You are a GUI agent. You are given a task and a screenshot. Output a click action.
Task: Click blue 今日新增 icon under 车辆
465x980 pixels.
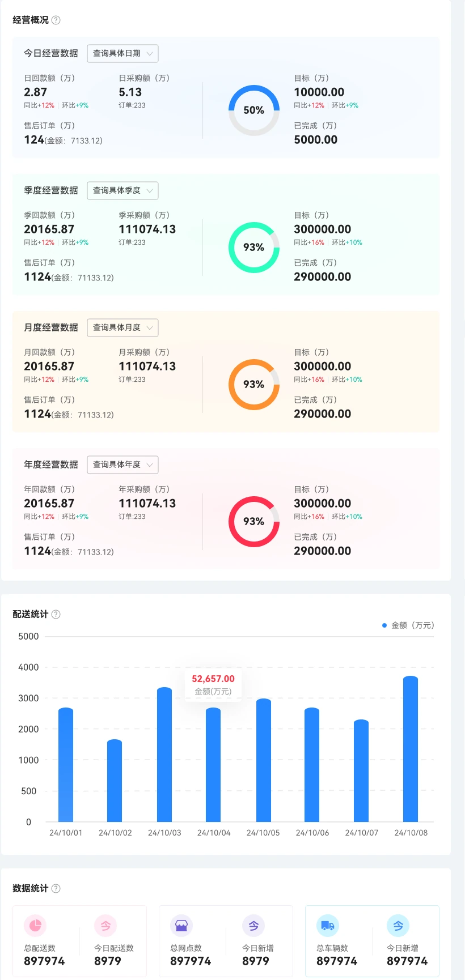pyautogui.click(x=398, y=926)
